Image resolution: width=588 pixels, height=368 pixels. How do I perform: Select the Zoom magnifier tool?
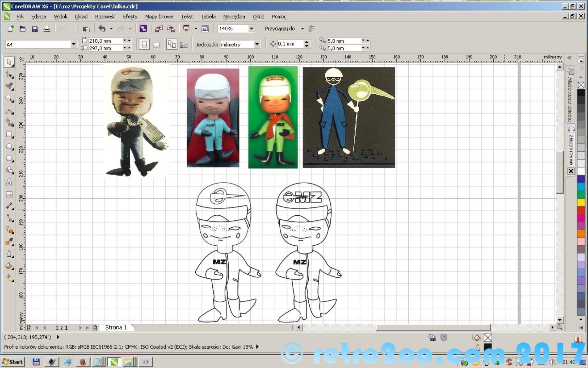(x=9, y=99)
